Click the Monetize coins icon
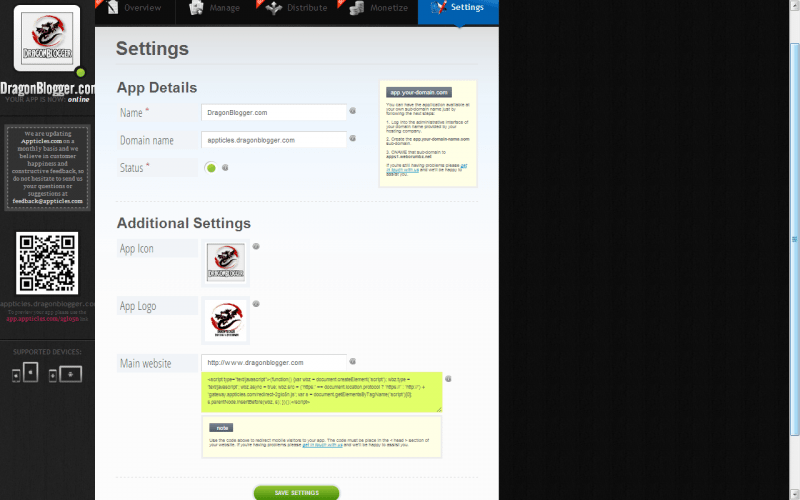This screenshot has width=800, height=500. 357,8
